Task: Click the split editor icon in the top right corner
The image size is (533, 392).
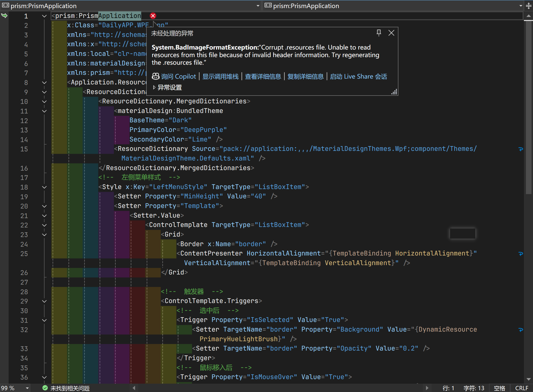Action: [x=528, y=6]
